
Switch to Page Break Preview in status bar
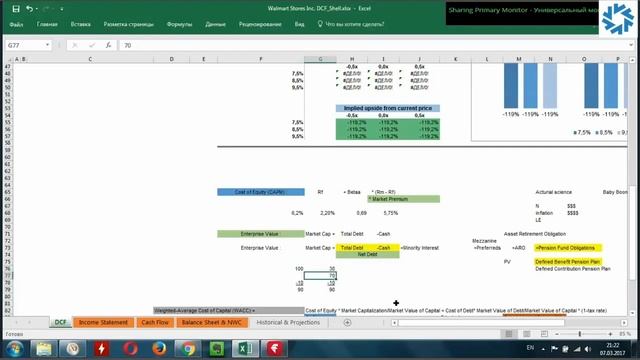coord(544,334)
